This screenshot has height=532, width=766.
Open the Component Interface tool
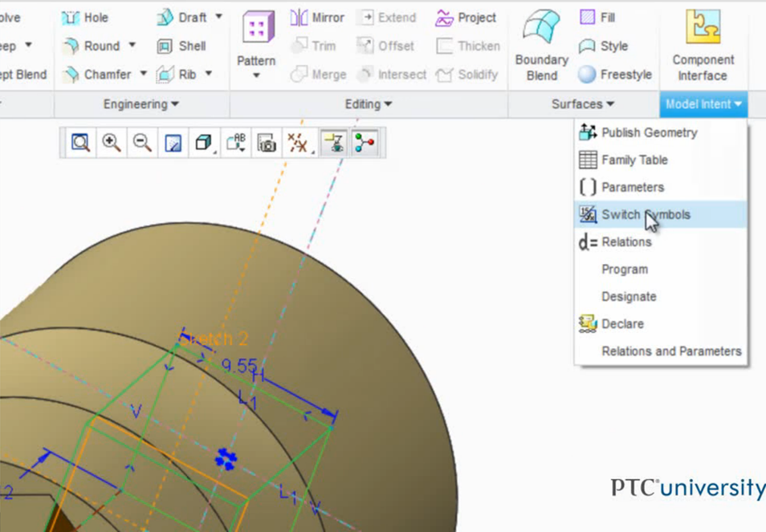point(703,45)
